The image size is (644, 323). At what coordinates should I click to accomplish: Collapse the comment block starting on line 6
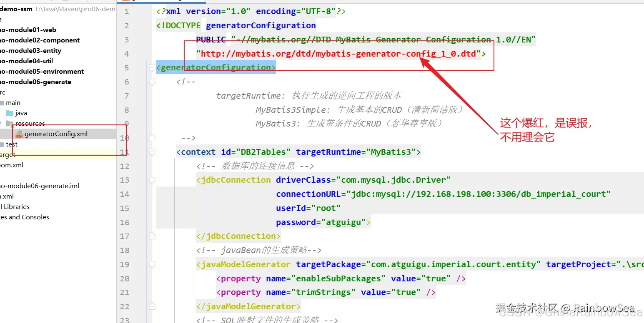[152, 82]
